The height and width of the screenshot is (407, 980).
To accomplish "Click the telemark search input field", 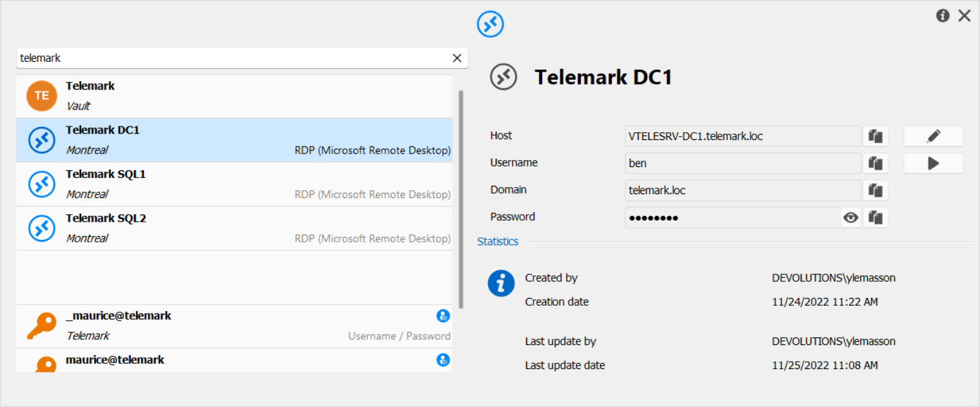I will point(232,58).
